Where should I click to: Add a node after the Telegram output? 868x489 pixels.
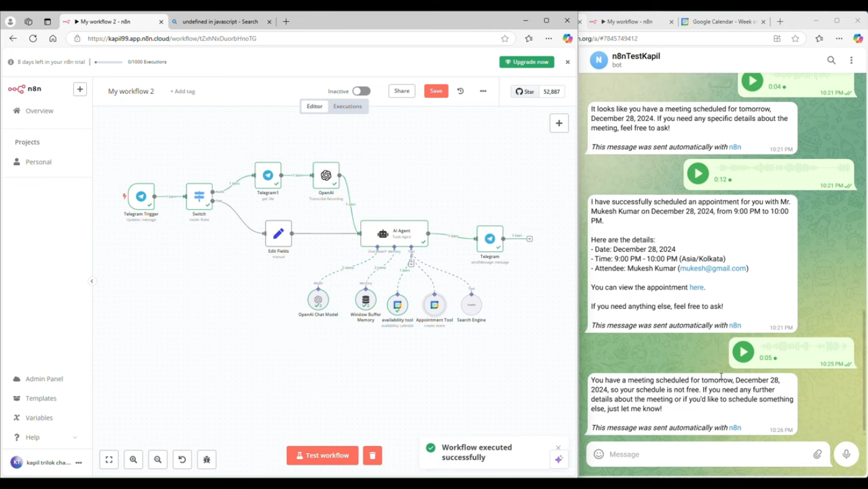pos(529,239)
